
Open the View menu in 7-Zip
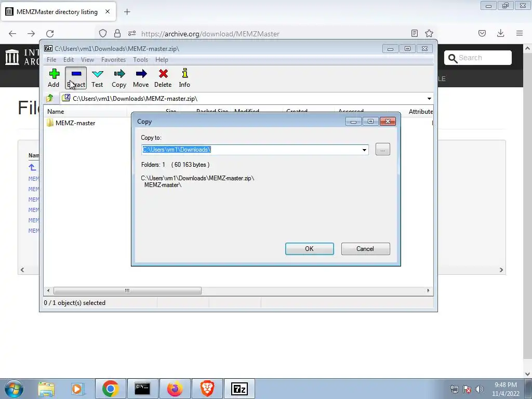click(87, 60)
